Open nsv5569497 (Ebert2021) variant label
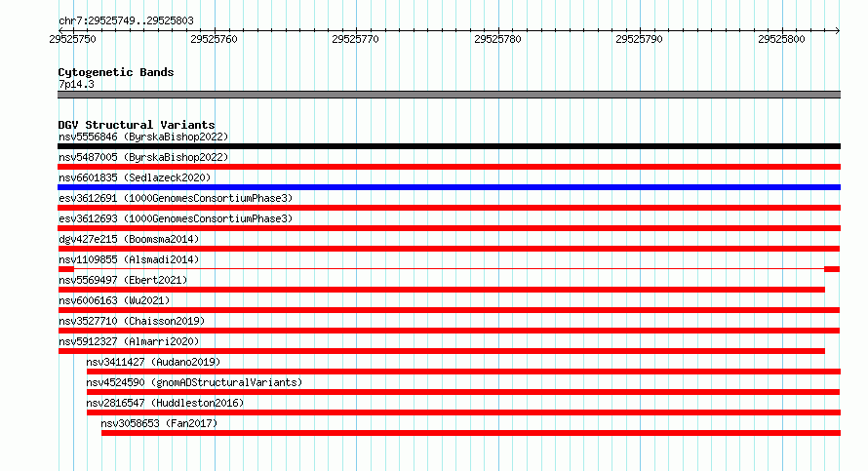 tap(123, 280)
